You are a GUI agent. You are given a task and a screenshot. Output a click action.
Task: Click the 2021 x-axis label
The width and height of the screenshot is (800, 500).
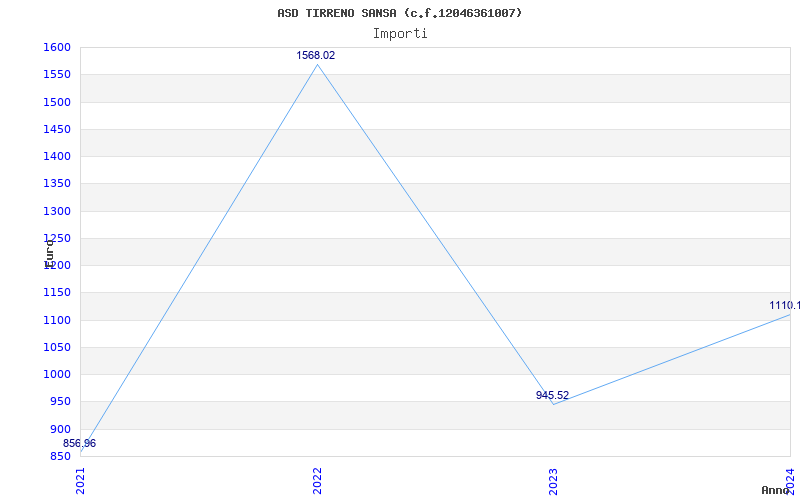click(x=81, y=481)
